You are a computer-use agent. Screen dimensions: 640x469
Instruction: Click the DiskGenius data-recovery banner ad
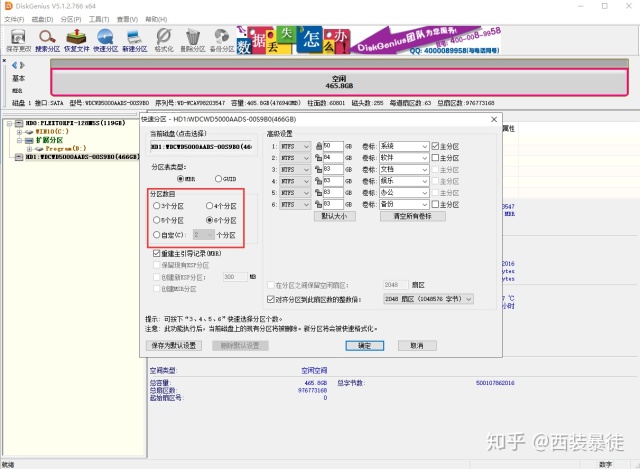pos(369,40)
